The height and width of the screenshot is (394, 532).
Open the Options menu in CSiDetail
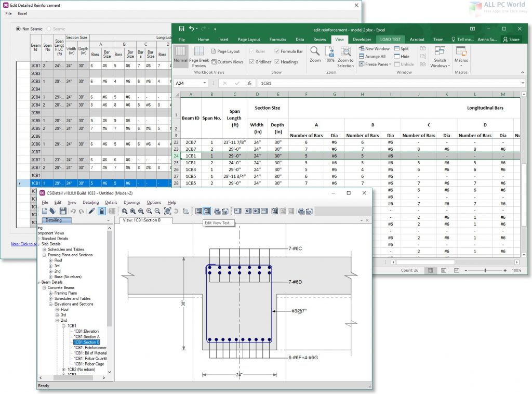(x=154, y=202)
